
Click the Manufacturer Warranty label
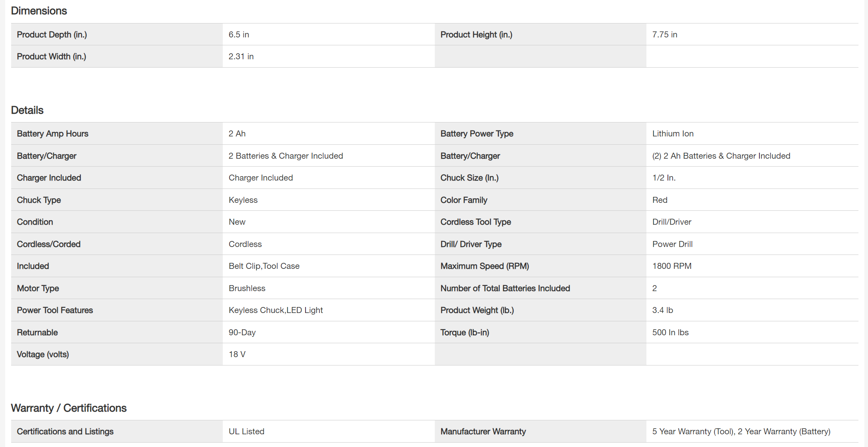(x=483, y=431)
